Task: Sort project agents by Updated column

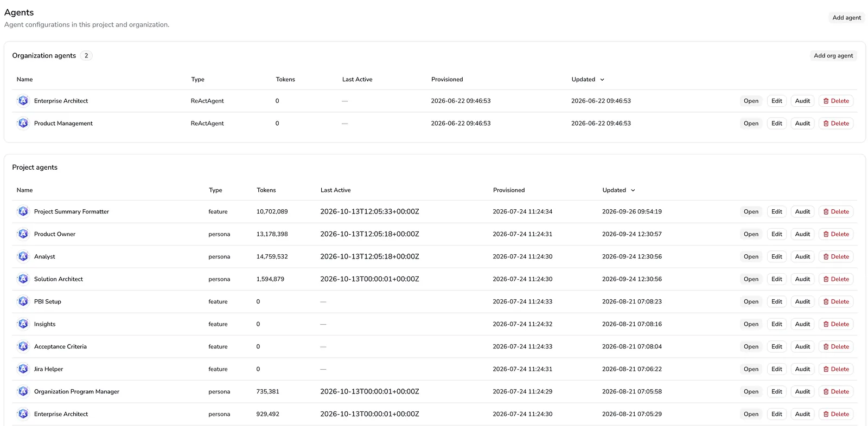Action: pos(618,190)
